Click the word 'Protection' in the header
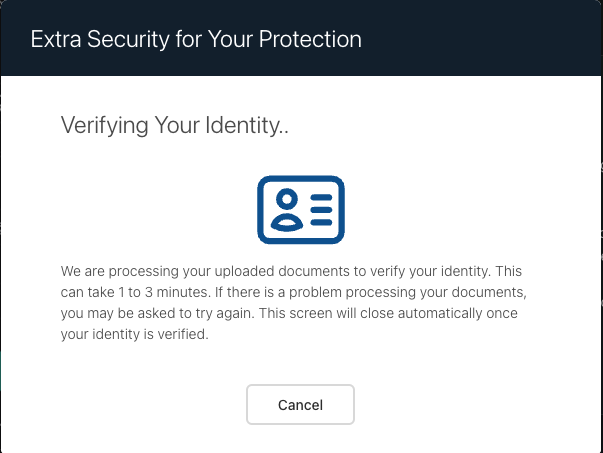The height and width of the screenshot is (453, 603). pos(310,39)
